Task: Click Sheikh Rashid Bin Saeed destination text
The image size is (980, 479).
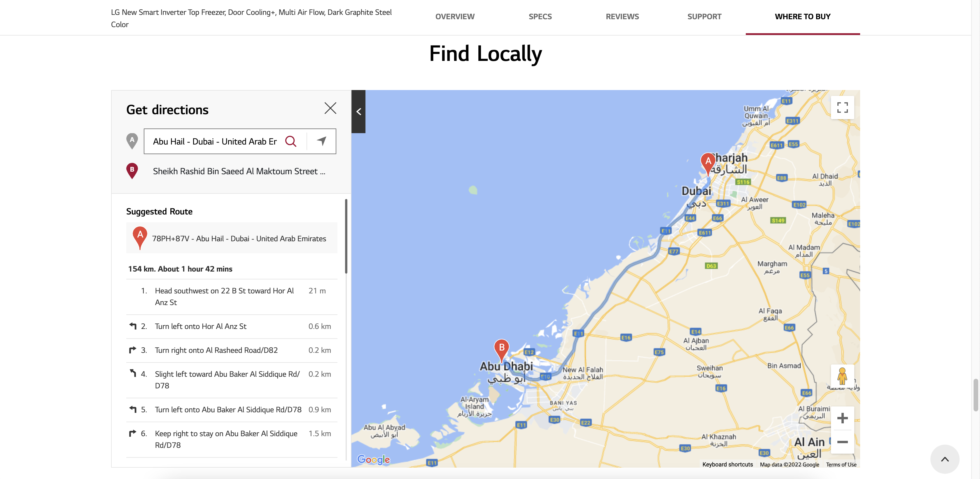Action: click(x=239, y=171)
